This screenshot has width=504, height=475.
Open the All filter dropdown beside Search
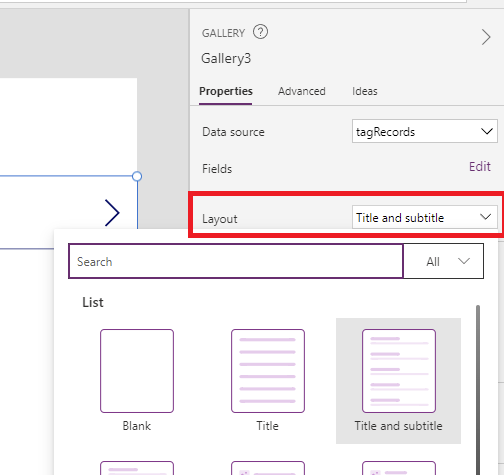pyautogui.click(x=443, y=261)
